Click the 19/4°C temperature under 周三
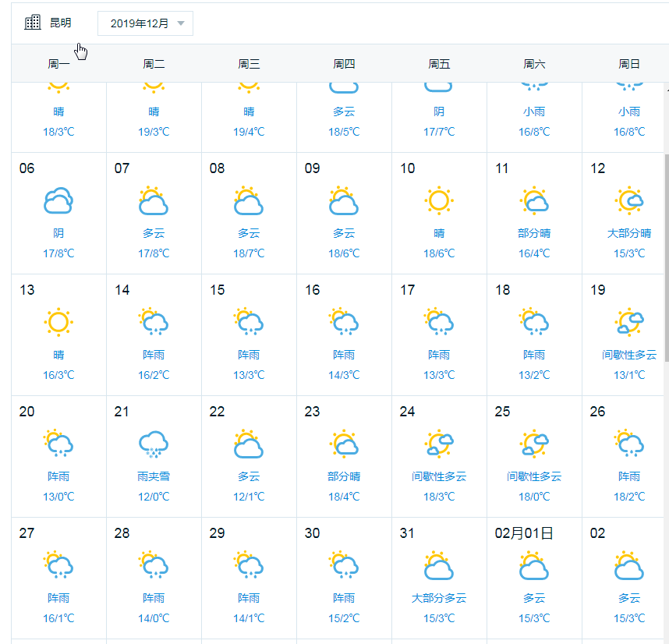Image resolution: width=669 pixels, height=644 pixels. click(x=249, y=132)
